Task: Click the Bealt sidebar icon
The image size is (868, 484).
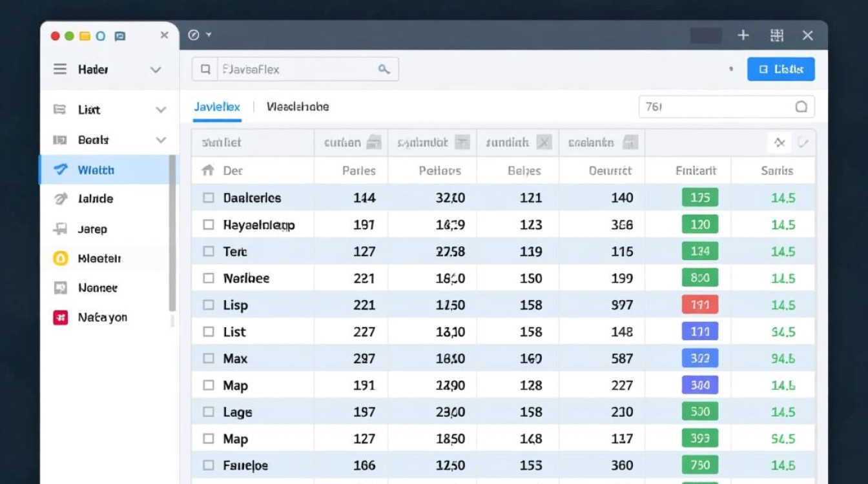Action: pos(59,139)
